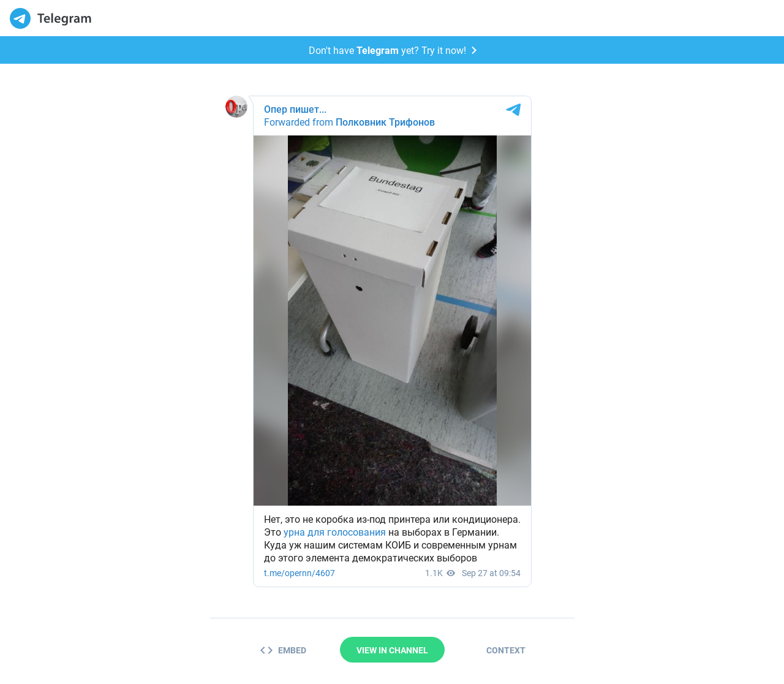Click the chevron arrow in the blue banner
The height and width of the screenshot is (684, 784).
click(x=474, y=50)
